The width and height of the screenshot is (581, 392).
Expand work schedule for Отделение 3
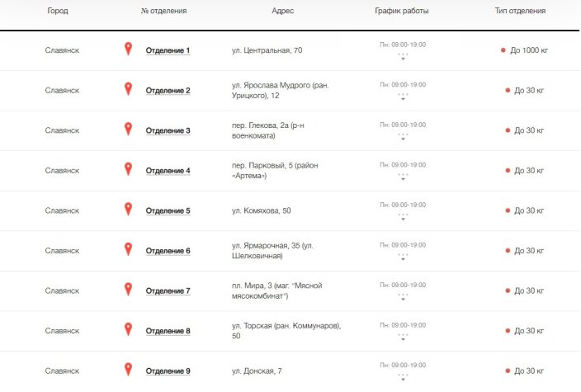click(403, 137)
